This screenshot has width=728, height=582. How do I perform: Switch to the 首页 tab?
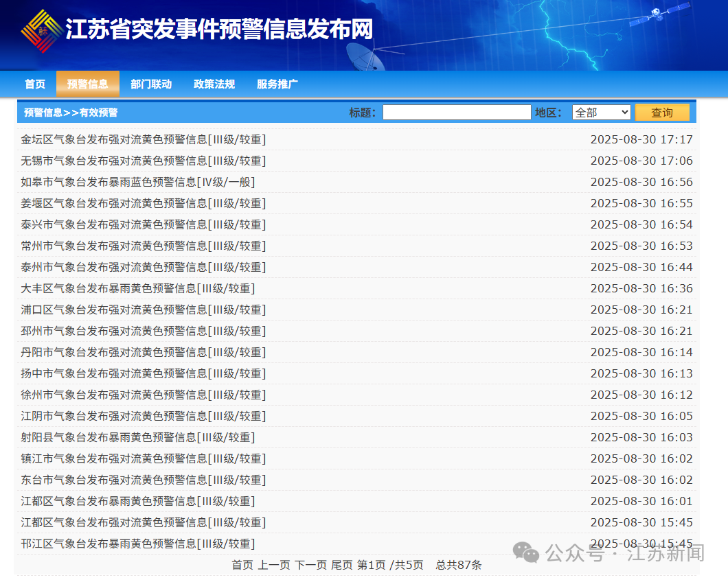(x=34, y=84)
